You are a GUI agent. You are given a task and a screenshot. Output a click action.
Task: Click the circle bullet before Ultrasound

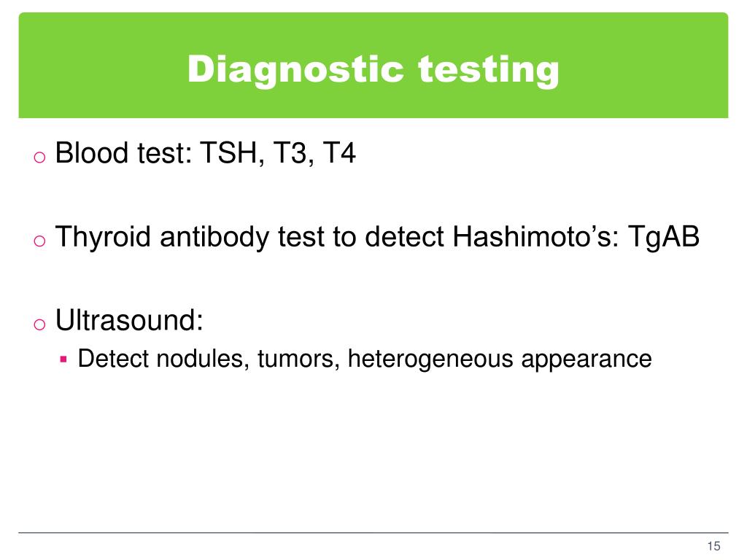[39, 324]
